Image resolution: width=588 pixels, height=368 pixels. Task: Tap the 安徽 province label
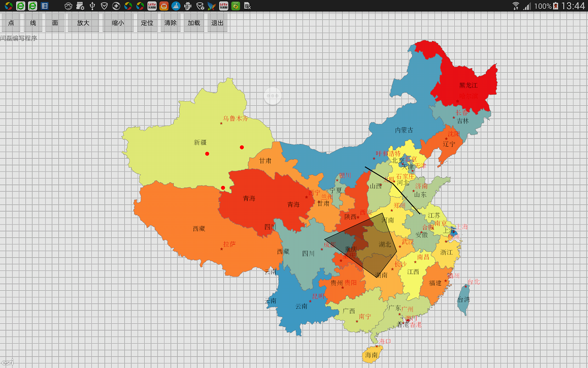(422, 235)
